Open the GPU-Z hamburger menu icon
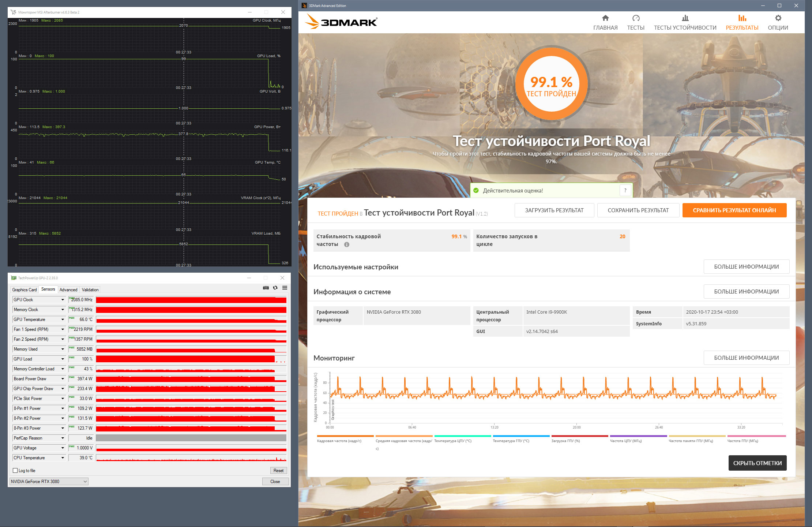812x527 pixels. (x=285, y=288)
